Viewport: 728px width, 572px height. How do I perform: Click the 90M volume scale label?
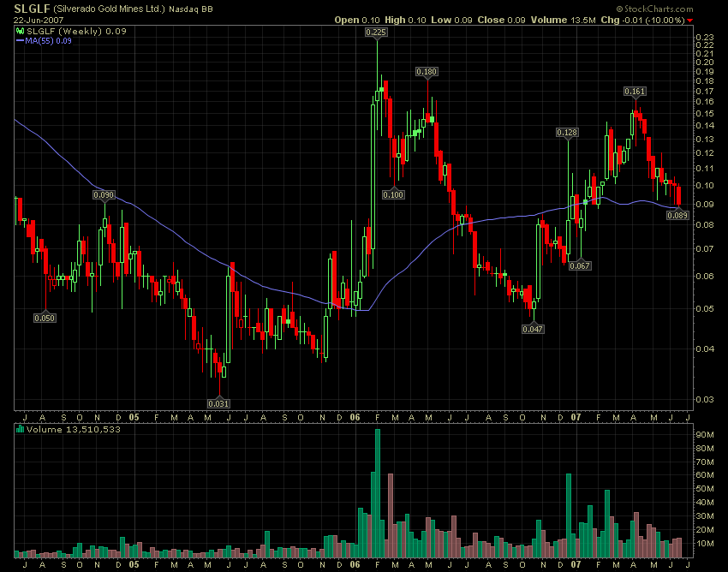(x=704, y=435)
